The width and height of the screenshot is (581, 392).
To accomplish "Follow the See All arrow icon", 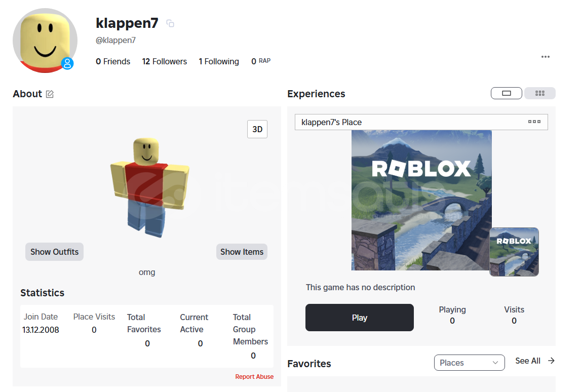I will pyautogui.click(x=551, y=361).
